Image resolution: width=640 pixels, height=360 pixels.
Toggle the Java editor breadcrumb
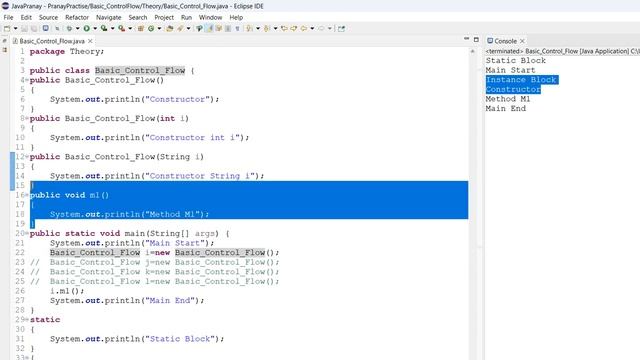click(x=199, y=29)
